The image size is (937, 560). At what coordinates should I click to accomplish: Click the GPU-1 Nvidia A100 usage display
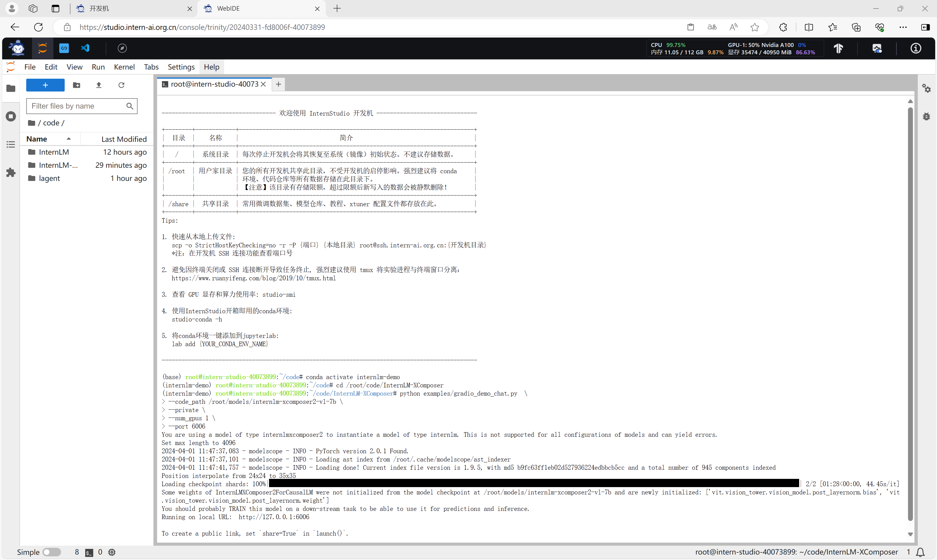(771, 48)
